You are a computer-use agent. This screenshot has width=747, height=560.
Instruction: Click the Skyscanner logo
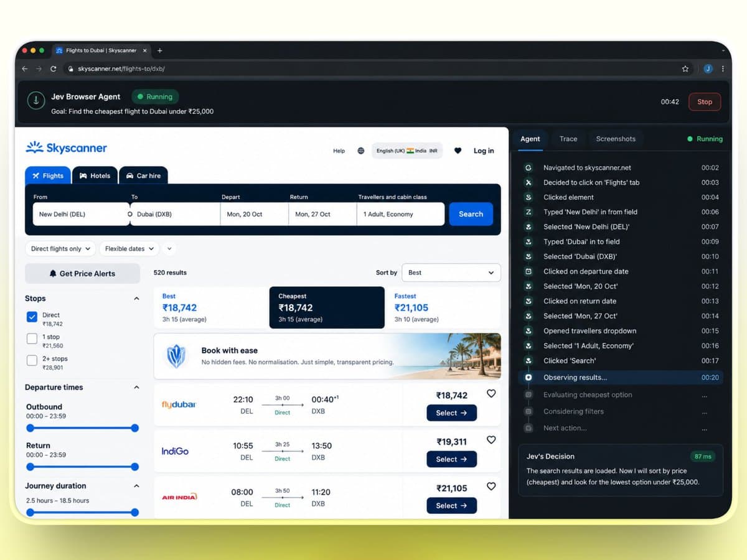tap(66, 147)
